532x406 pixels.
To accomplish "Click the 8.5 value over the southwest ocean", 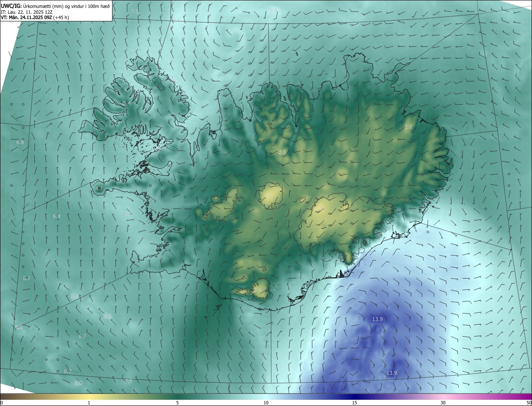I will click(x=108, y=316).
